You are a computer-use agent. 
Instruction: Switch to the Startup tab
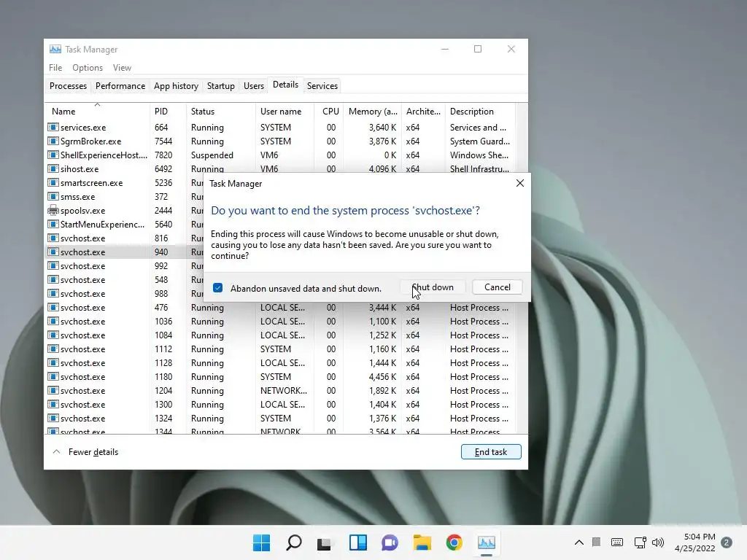(220, 86)
